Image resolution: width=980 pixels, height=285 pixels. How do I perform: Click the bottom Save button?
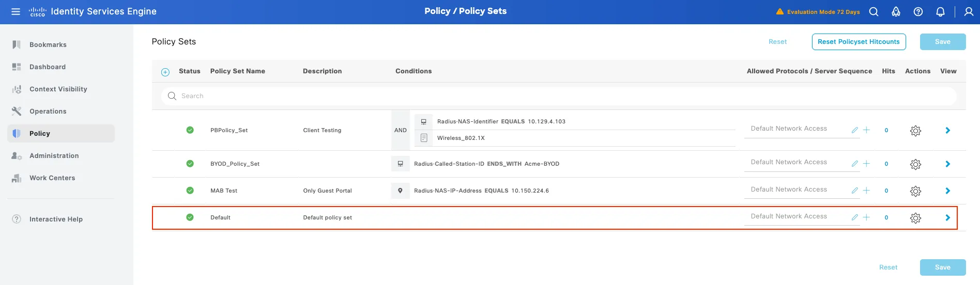pos(943,267)
